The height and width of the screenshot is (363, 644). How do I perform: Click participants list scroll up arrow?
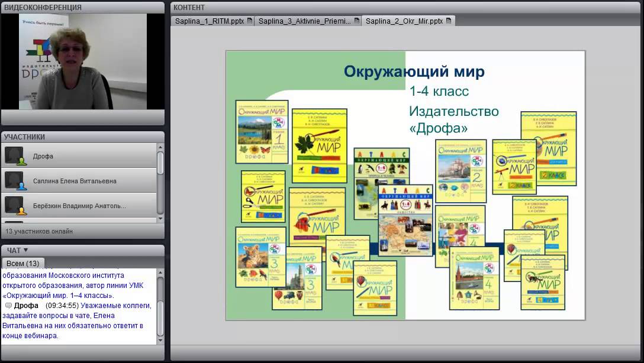160,147
